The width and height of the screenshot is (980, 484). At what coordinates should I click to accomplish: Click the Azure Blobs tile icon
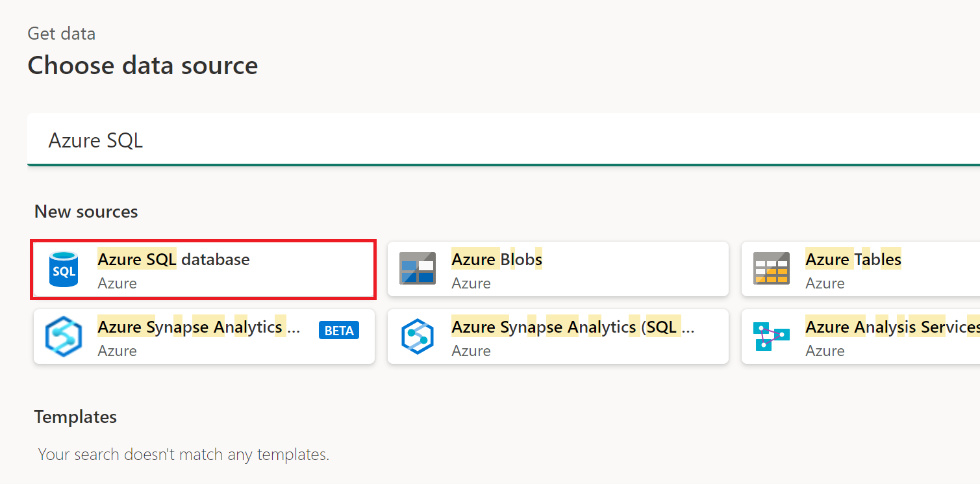click(419, 269)
